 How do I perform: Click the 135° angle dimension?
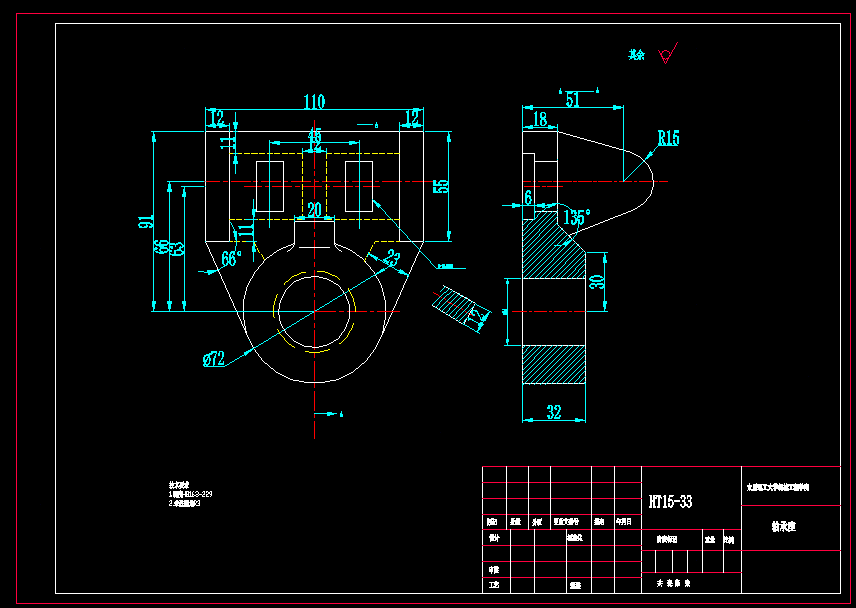576,217
